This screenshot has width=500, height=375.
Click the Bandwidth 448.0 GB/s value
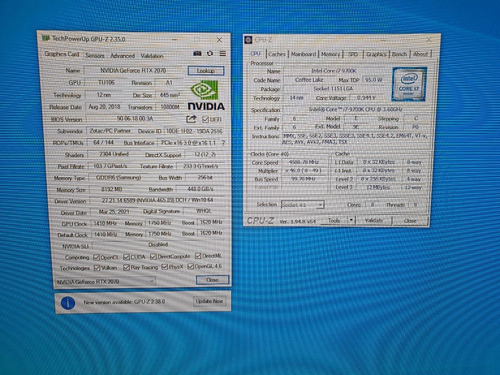200,189
